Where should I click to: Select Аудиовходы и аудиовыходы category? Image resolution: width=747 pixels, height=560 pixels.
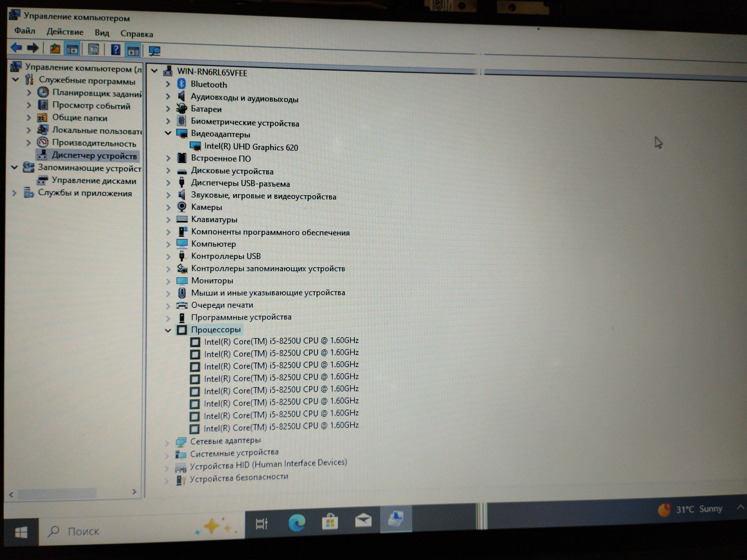244,98
